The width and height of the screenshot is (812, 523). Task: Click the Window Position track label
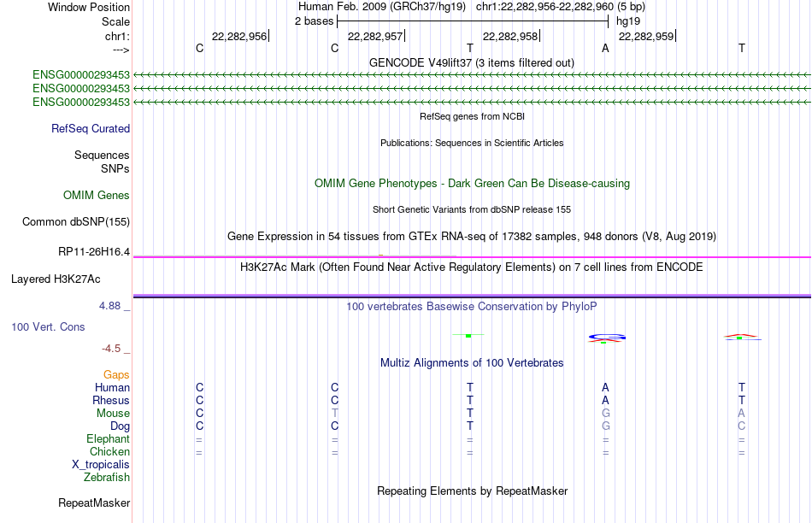[89, 7]
